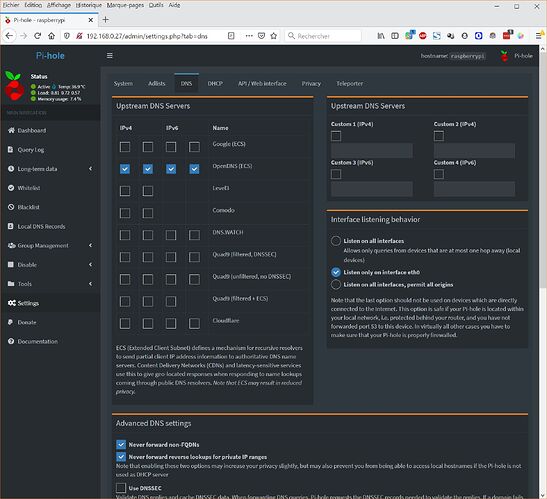Expand the Group Management submenu
Screen dimensions: 547x499
(90, 245)
